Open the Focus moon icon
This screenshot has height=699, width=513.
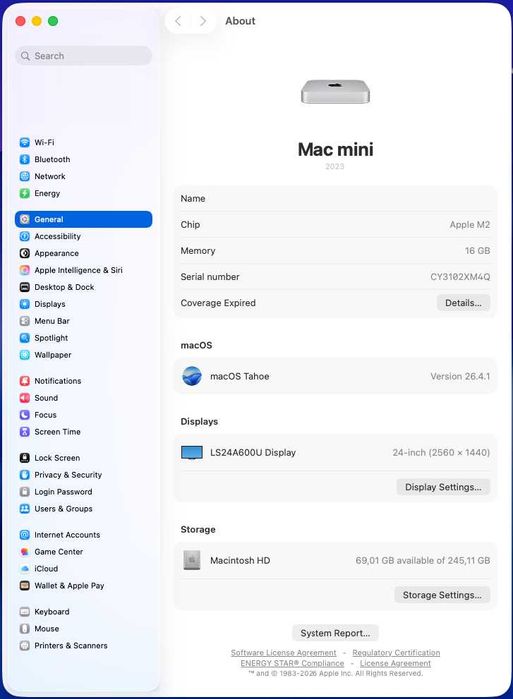tap(25, 415)
